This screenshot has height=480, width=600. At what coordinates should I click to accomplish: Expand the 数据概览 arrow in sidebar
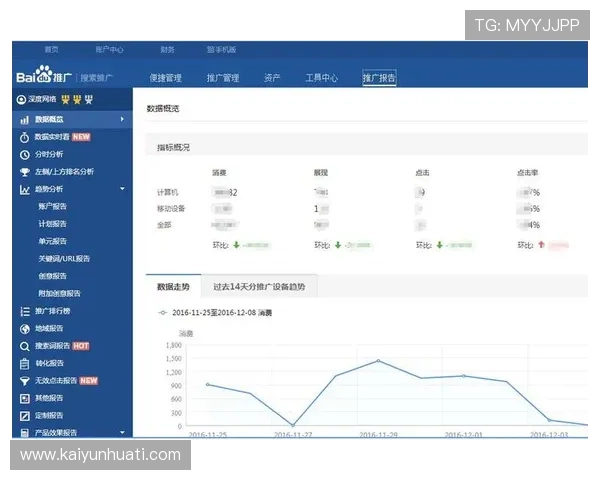(x=122, y=119)
